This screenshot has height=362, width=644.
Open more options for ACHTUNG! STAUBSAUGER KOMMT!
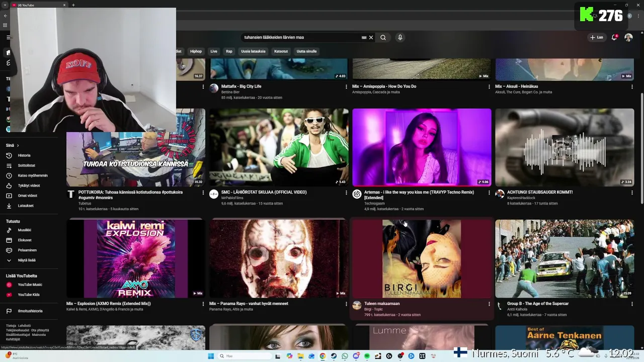(x=632, y=193)
